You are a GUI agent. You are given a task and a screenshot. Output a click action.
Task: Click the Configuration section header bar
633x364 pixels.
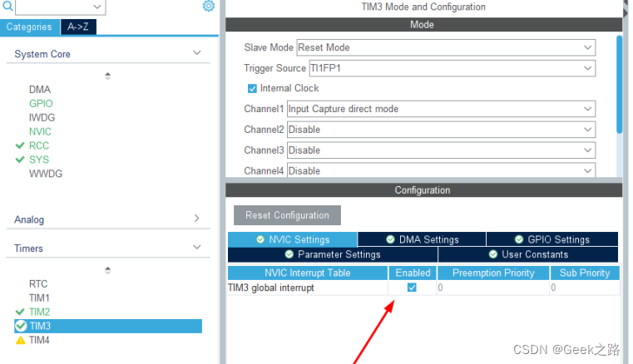coord(423,190)
